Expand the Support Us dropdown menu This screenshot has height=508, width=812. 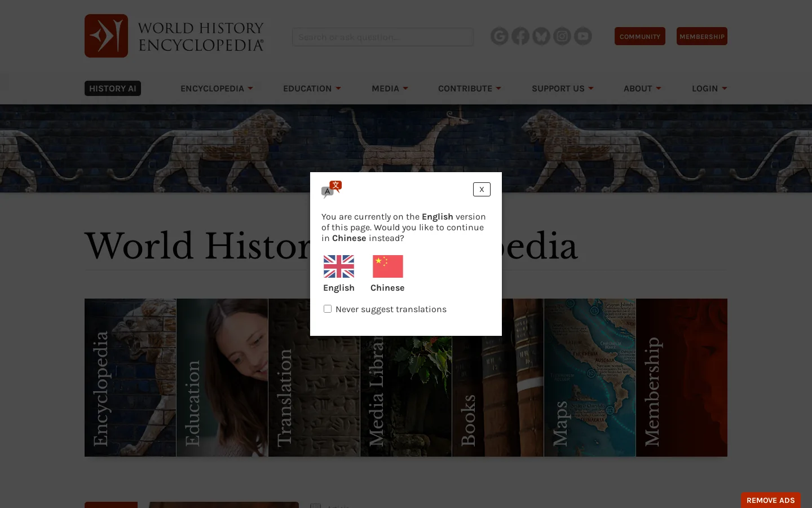(x=563, y=89)
